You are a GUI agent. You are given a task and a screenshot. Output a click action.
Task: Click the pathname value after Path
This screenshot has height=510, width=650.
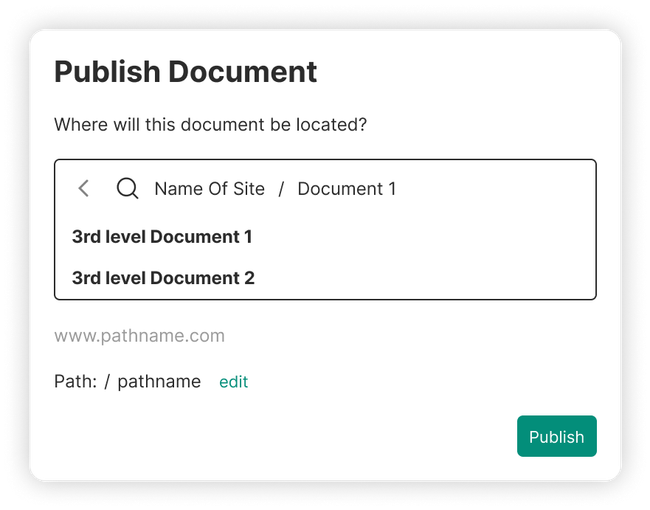pyautogui.click(x=159, y=382)
